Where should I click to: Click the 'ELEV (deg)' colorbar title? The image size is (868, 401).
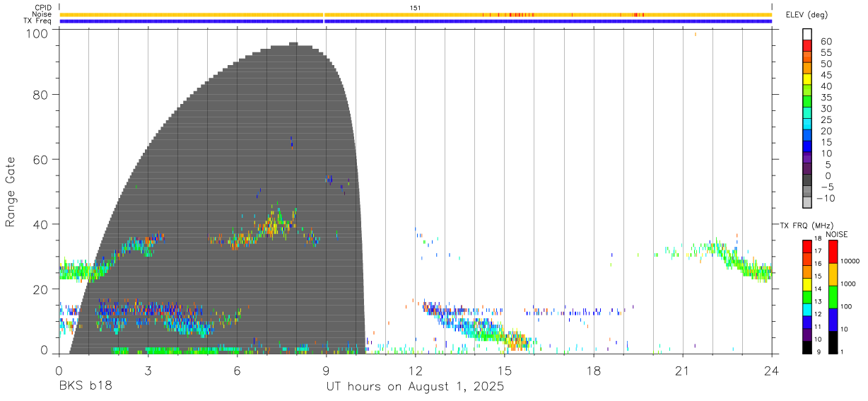807,15
